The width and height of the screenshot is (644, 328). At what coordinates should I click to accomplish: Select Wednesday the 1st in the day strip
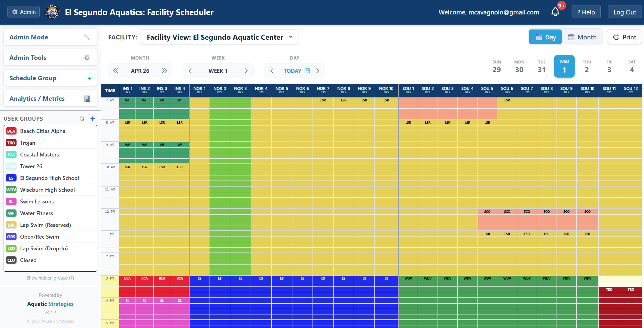pyautogui.click(x=564, y=66)
